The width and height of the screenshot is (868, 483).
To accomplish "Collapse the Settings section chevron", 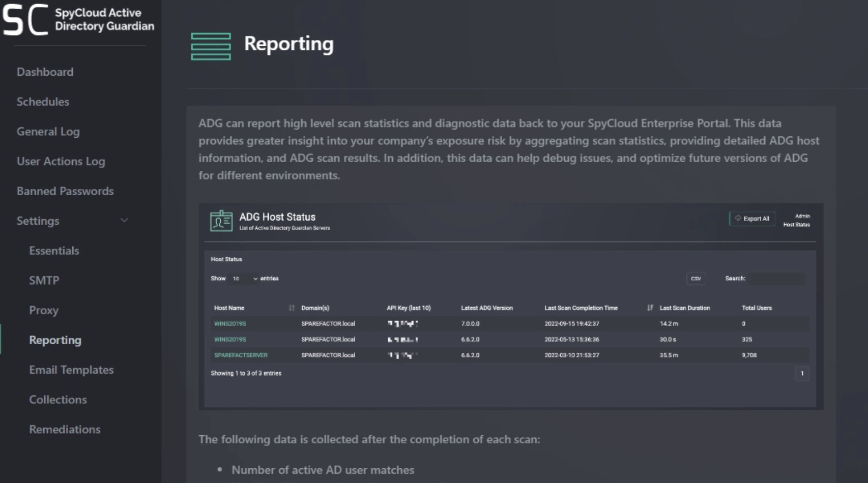I will (124, 220).
